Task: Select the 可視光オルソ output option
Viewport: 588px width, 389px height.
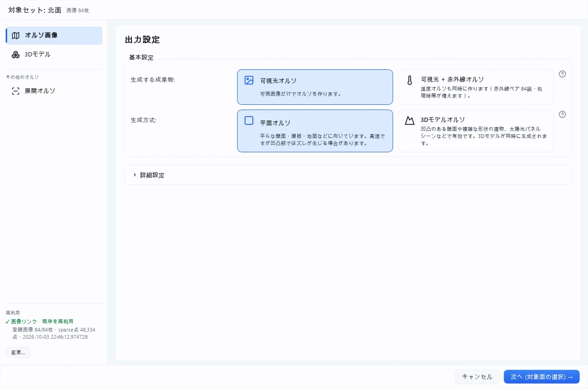Action: click(x=315, y=87)
